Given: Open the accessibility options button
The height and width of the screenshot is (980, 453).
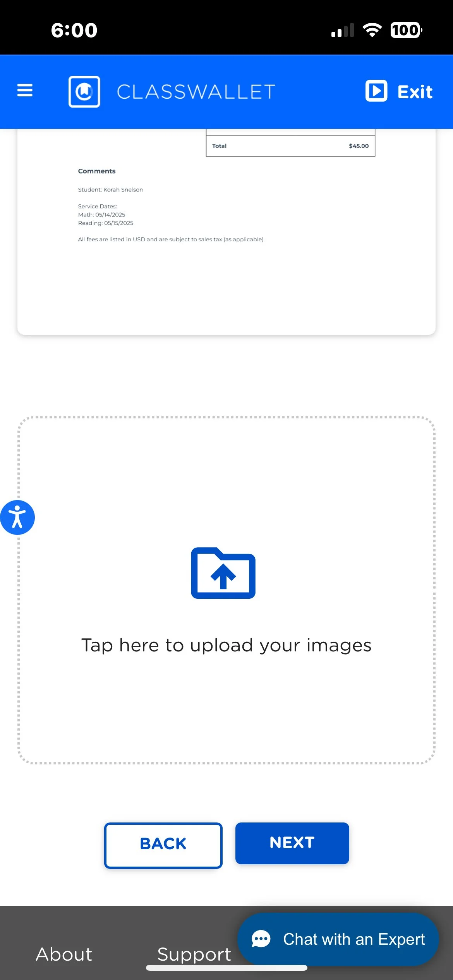Looking at the screenshot, I should click(17, 517).
